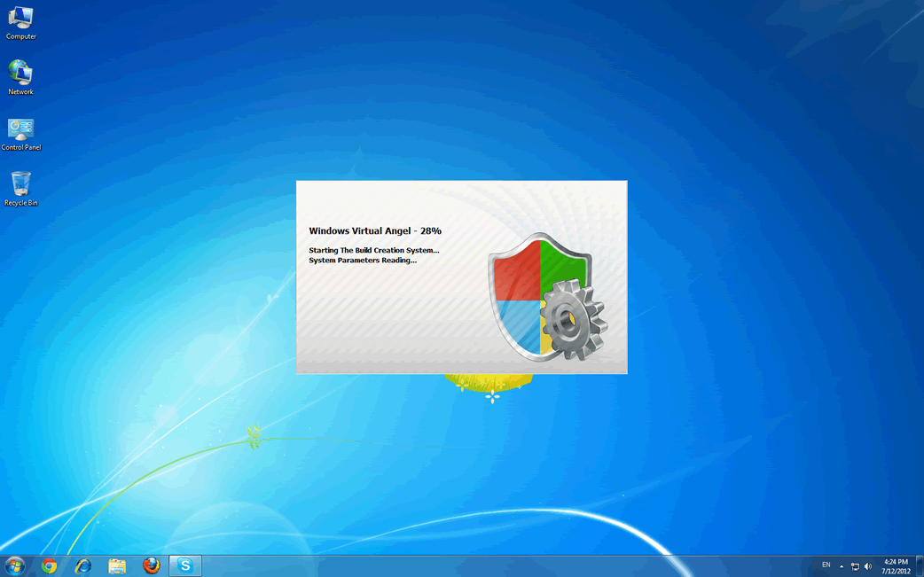Click the System Parameters Reading status text

tap(363, 261)
